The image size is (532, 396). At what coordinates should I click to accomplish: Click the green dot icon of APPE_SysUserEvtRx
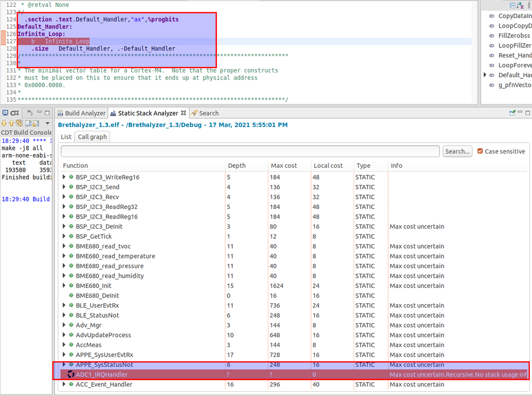(x=71, y=354)
